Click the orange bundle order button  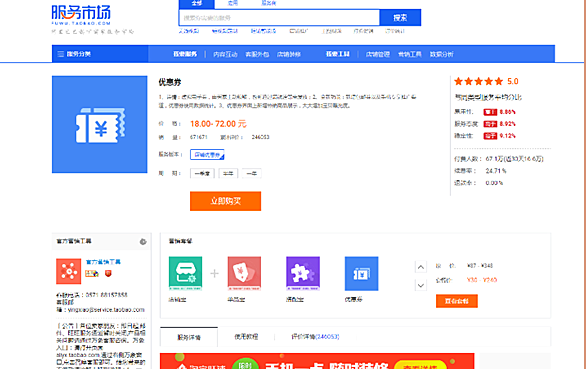pyautogui.click(x=457, y=301)
